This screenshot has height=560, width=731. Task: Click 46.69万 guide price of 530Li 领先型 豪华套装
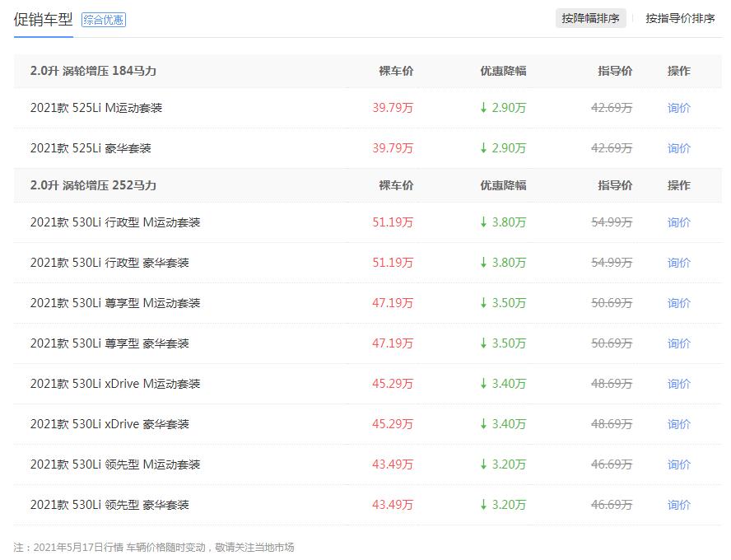[x=612, y=505]
